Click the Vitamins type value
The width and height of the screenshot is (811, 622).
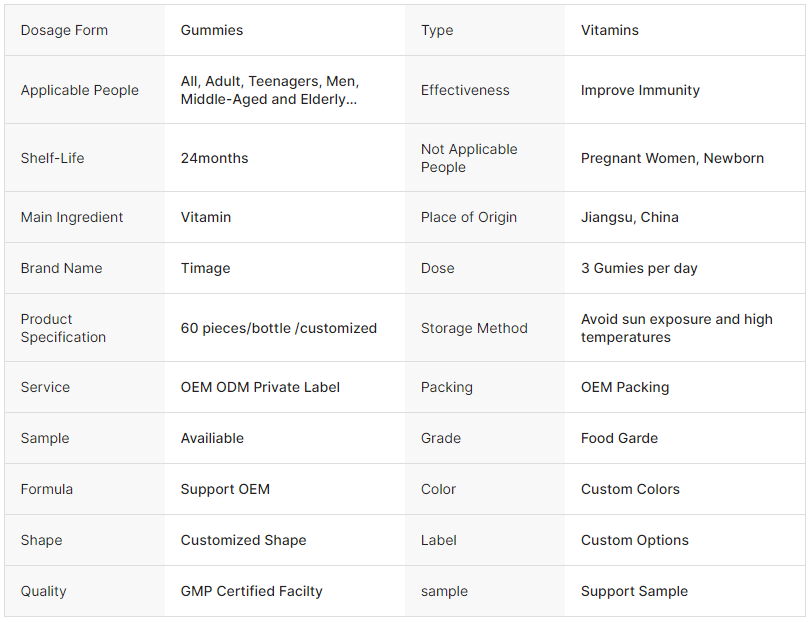click(x=609, y=30)
